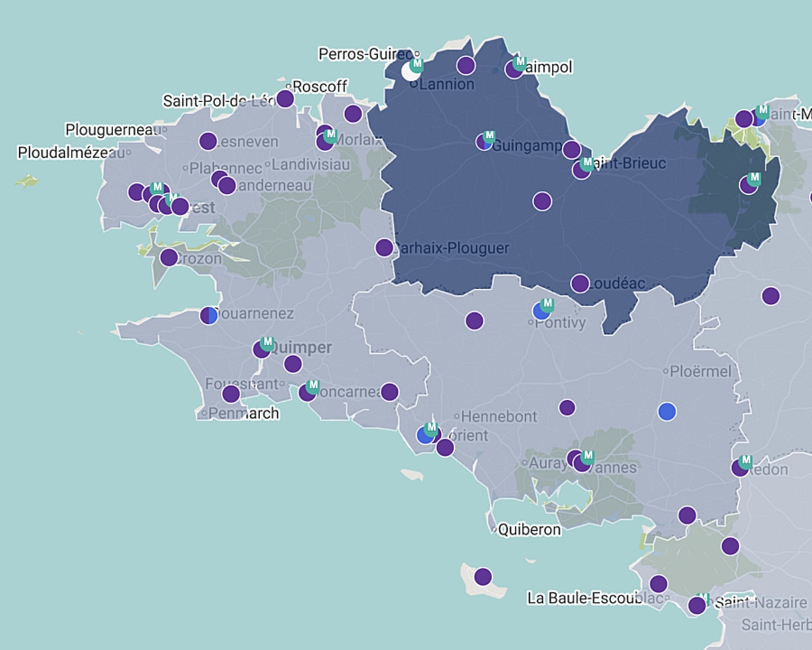
Task: Click the M-badged marker at Saint-Brieuc
Action: pos(582,169)
